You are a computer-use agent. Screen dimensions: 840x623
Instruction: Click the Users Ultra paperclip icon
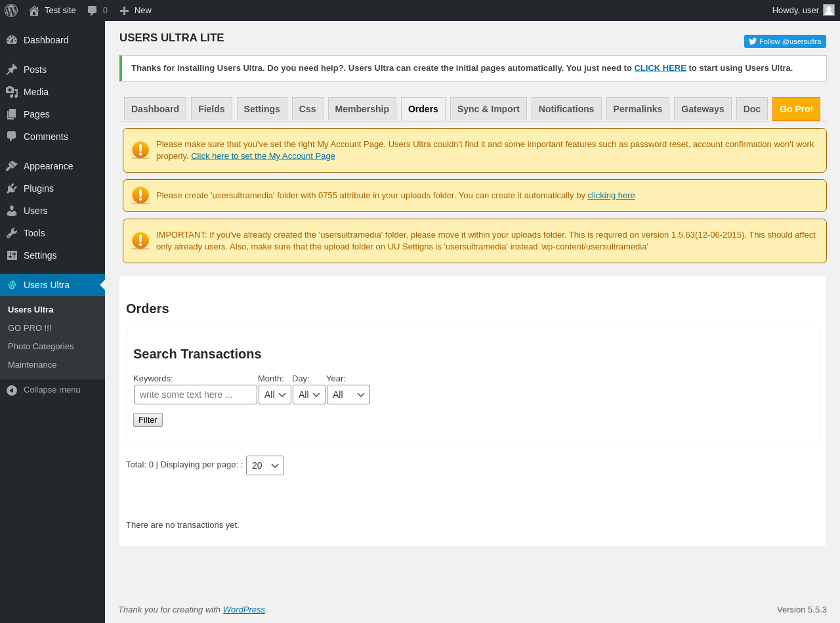[x=12, y=285]
